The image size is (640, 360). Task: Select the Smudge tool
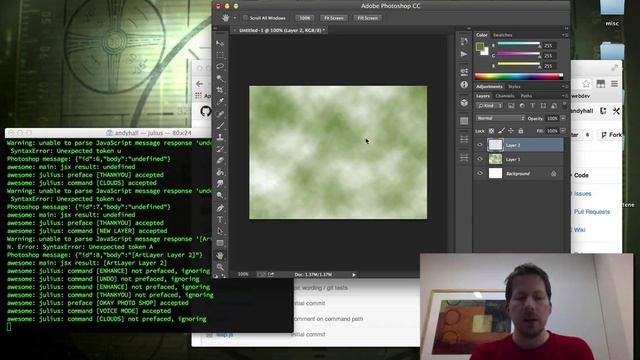(x=220, y=184)
